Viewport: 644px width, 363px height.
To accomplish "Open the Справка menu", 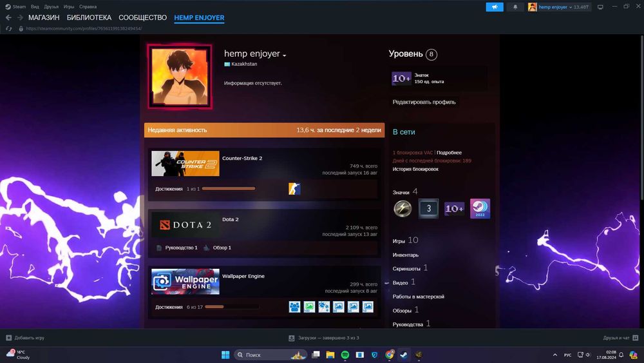I will (x=88, y=6).
